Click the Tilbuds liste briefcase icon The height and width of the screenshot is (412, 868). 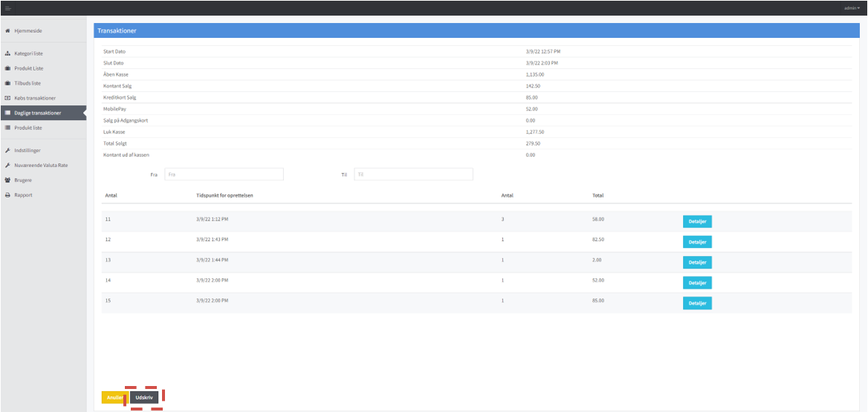pyautogui.click(x=7, y=83)
